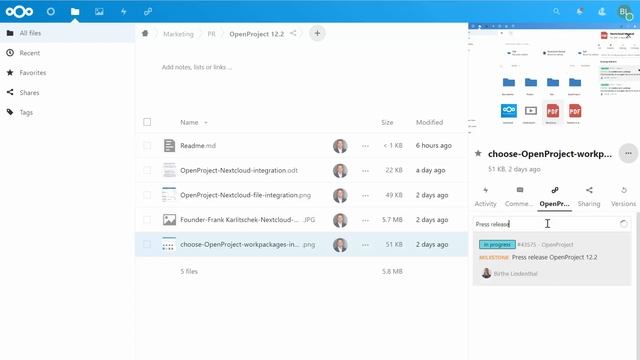Select All files in sidebar
The height and width of the screenshot is (360, 640).
click(x=67, y=33)
